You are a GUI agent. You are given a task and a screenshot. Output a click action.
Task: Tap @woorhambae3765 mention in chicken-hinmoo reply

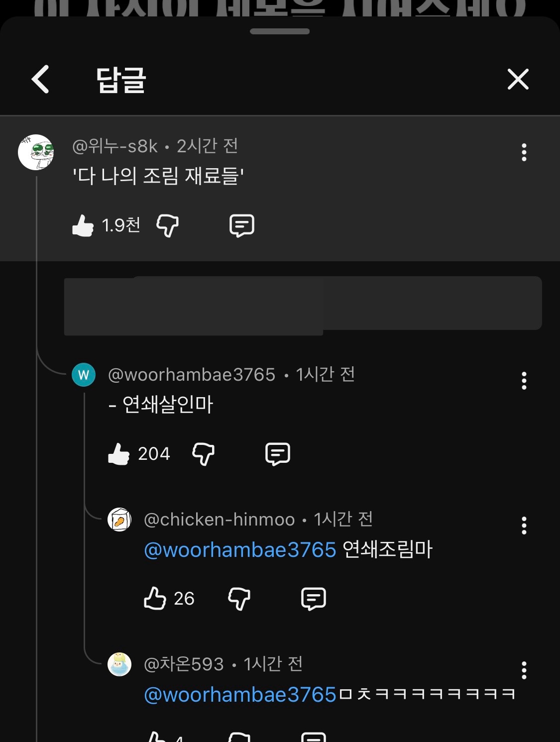click(x=240, y=550)
